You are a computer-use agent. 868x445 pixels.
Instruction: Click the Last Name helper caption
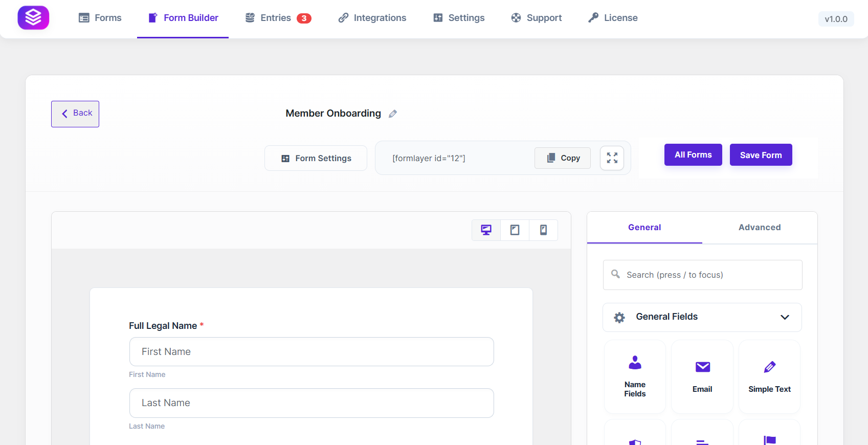click(x=147, y=426)
